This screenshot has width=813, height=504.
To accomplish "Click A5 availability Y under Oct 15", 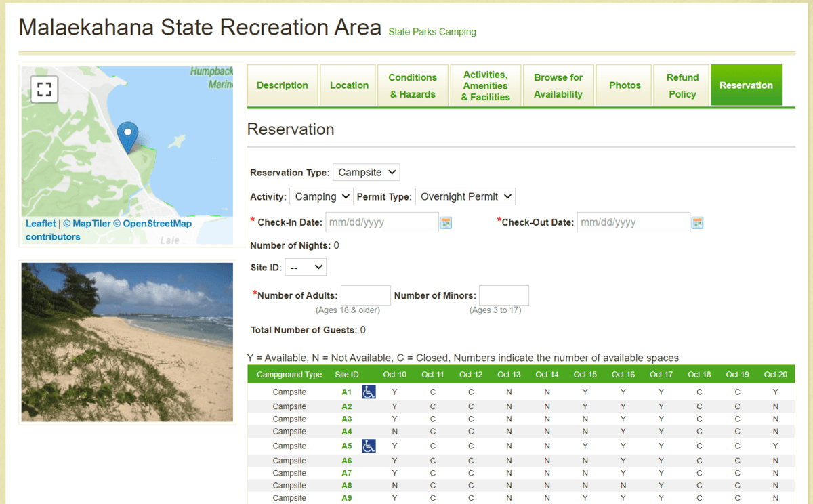I will 585,446.
